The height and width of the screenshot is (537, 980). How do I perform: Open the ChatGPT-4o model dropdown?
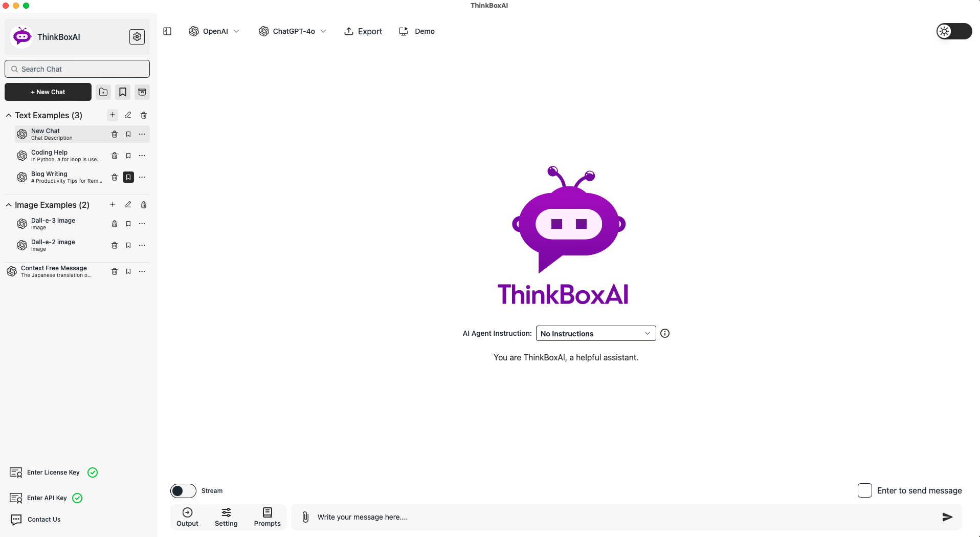pos(293,31)
